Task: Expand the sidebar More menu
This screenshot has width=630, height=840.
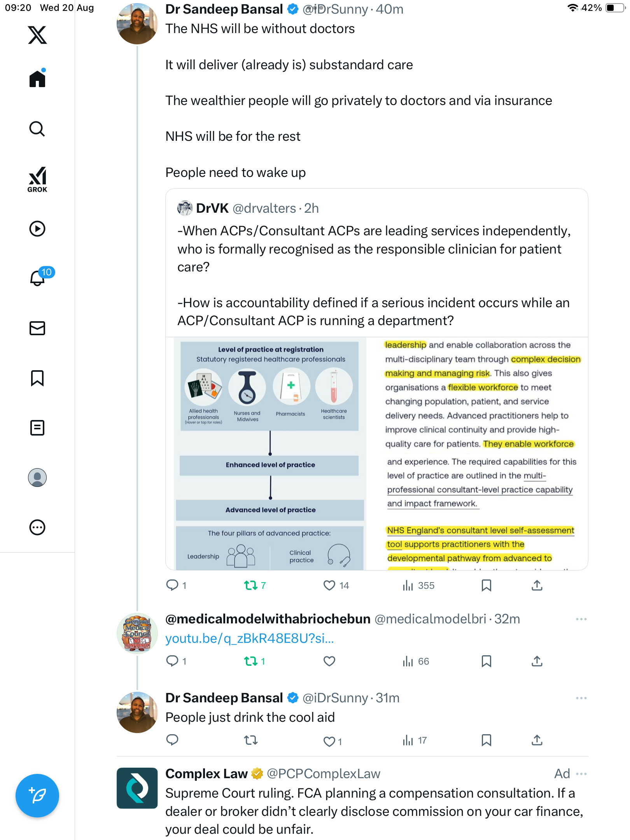Action: tap(37, 527)
